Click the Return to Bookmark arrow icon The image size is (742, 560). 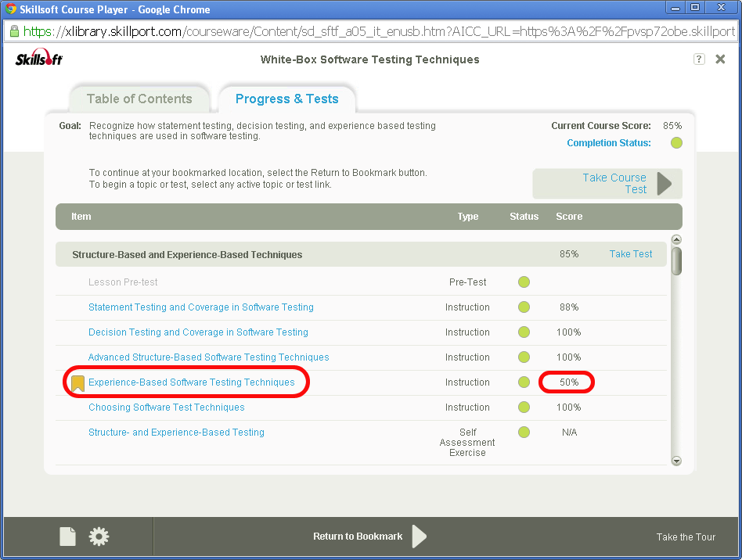click(x=420, y=536)
